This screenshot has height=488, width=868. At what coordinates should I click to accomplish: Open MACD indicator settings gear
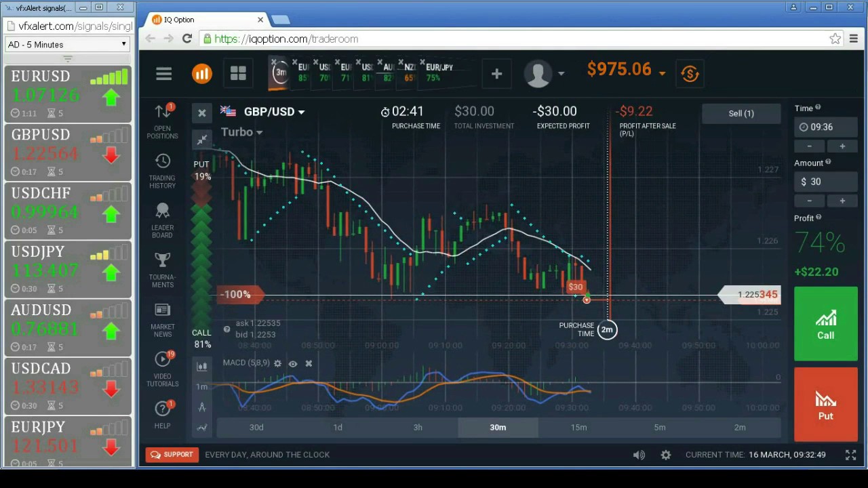pos(277,363)
